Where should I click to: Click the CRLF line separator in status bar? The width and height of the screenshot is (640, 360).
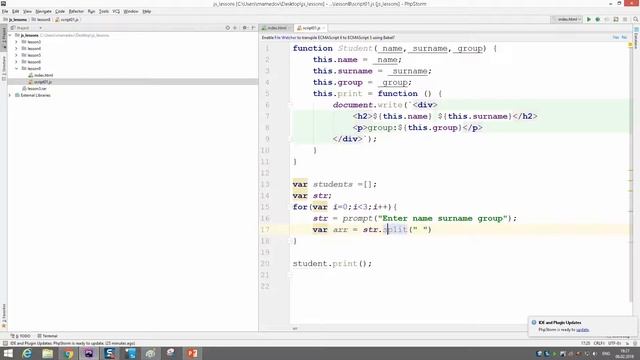tap(599, 343)
